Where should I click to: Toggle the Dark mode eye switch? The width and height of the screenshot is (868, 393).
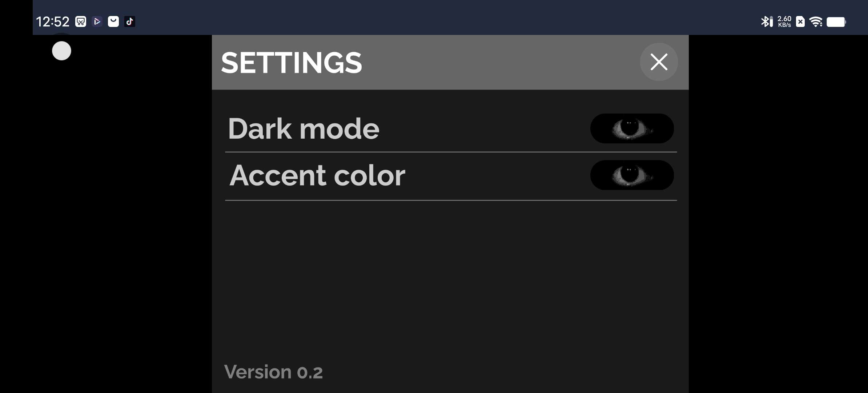pyautogui.click(x=632, y=128)
